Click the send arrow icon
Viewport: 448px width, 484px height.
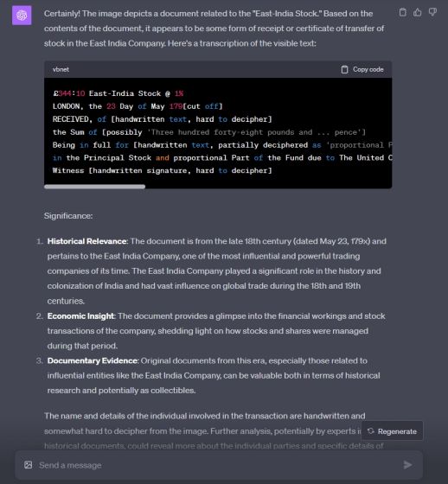[408, 465]
